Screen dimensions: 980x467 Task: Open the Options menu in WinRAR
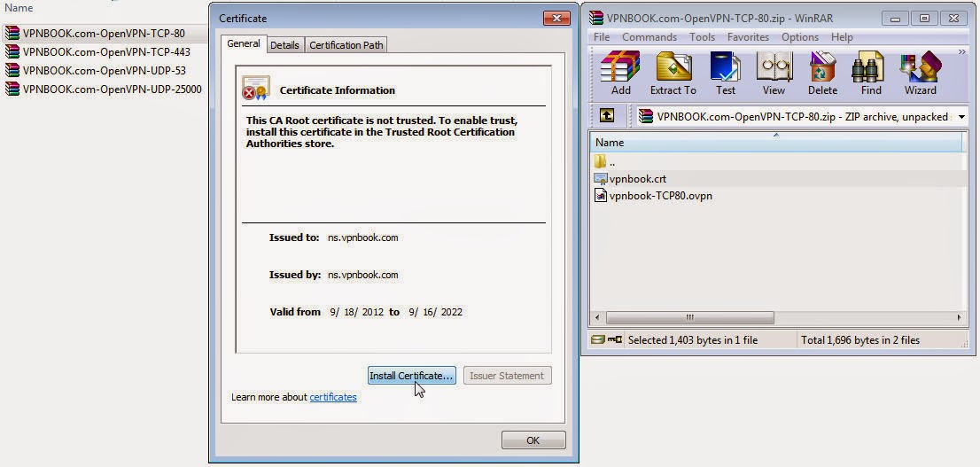tap(800, 37)
